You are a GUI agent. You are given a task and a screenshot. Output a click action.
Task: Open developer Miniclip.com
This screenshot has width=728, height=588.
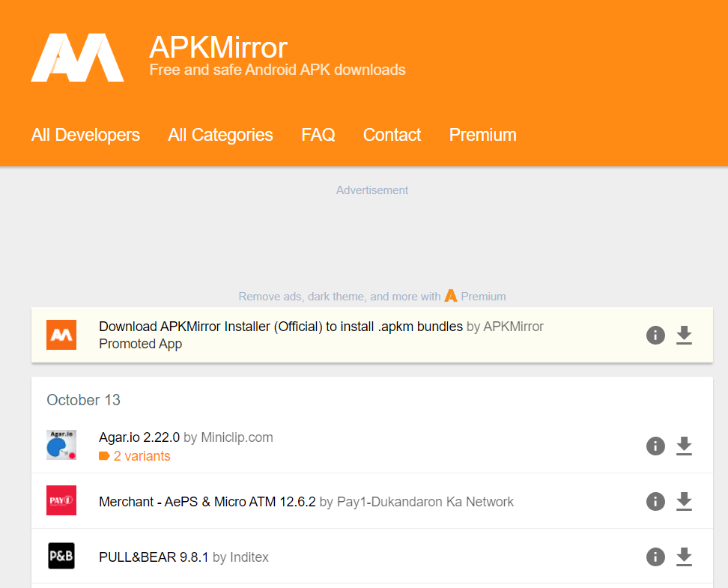pos(237,437)
